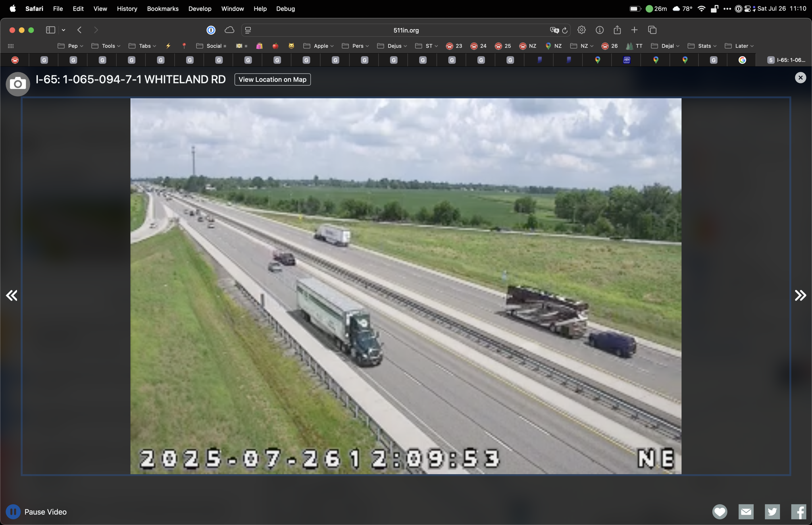The height and width of the screenshot is (525, 812).
Task: Expand the Tabs bookmarks folder
Action: (142, 46)
